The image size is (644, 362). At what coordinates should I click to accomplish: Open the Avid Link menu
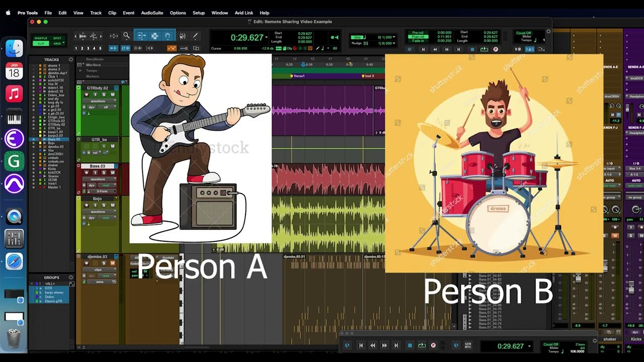[244, 13]
